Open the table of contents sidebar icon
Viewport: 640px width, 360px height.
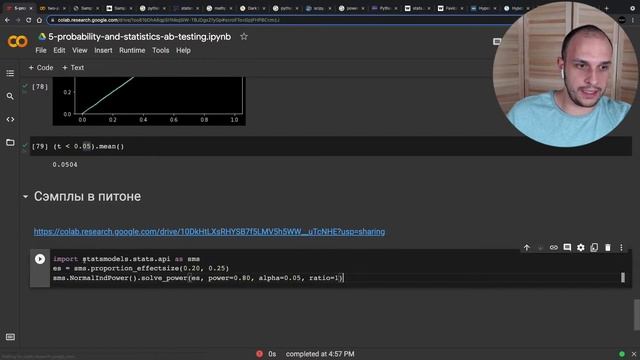[x=10, y=73]
